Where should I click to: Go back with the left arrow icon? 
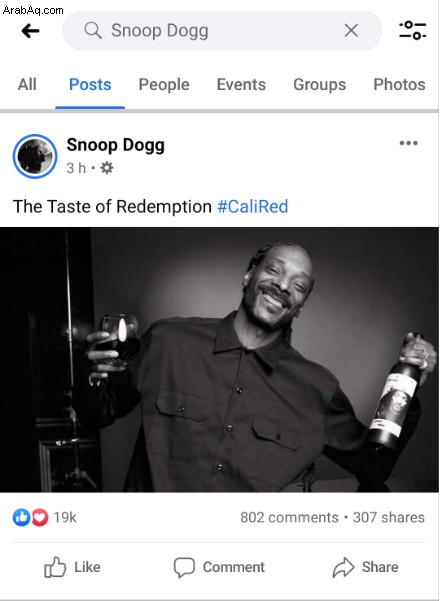coord(30,31)
